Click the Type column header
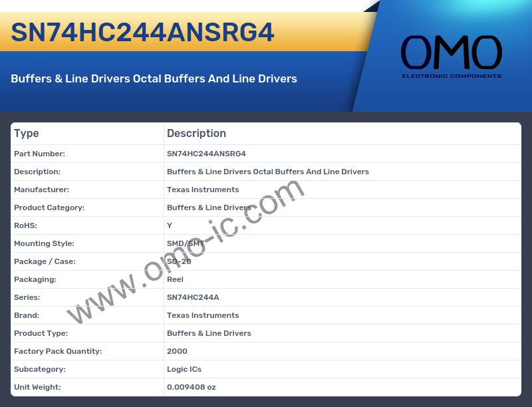The height and width of the screenshot is (407, 532). pyautogui.click(x=27, y=134)
